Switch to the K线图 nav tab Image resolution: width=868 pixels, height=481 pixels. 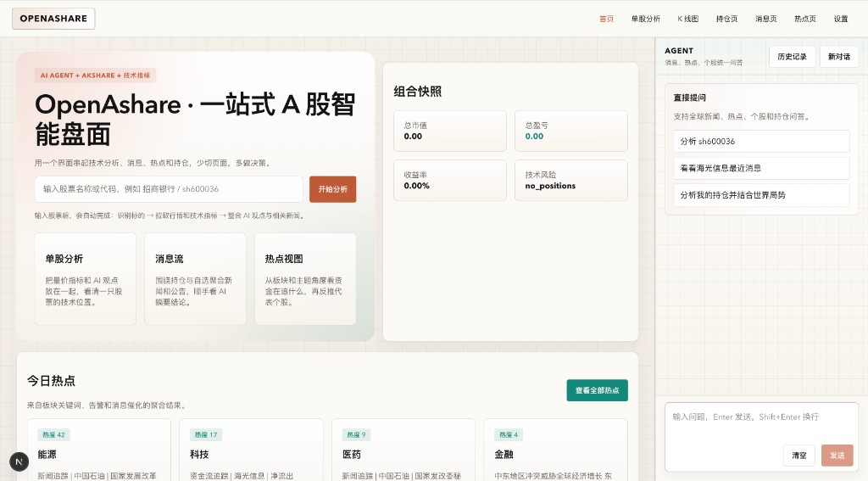[688, 19]
